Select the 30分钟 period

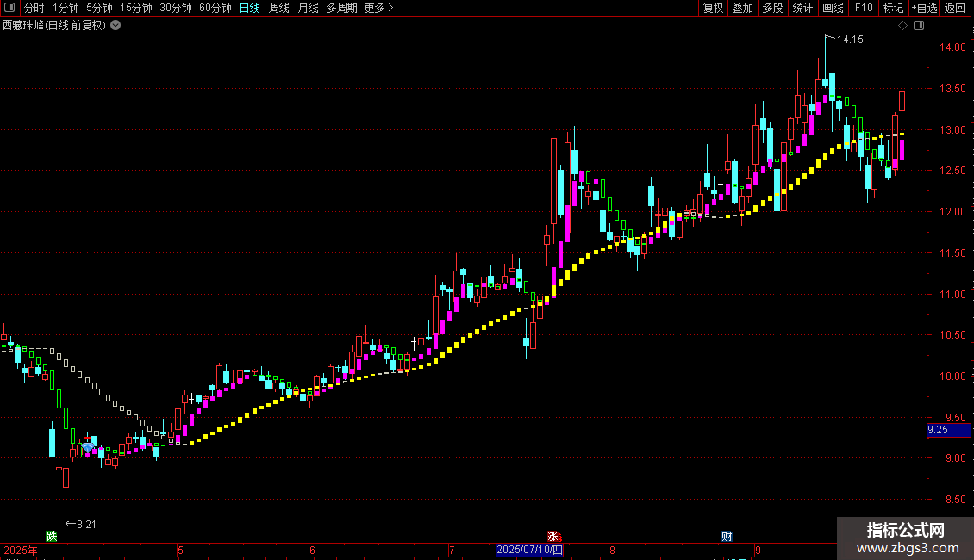pos(176,8)
